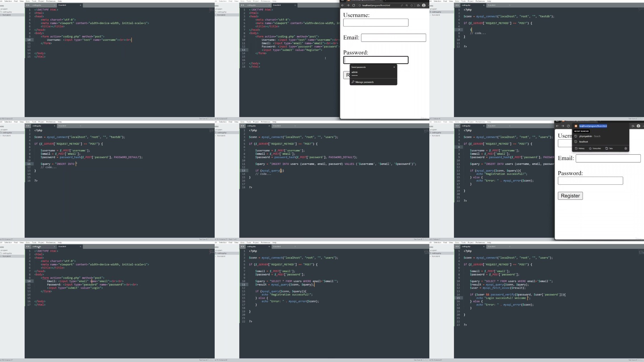Screen dimensions: 644x362
Task: Open Manage passwords with key icon
Action: [364, 82]
